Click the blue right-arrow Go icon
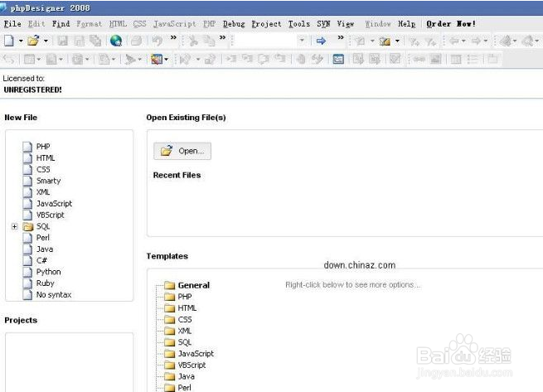The image size is (543, 392). tap(321, 41)
